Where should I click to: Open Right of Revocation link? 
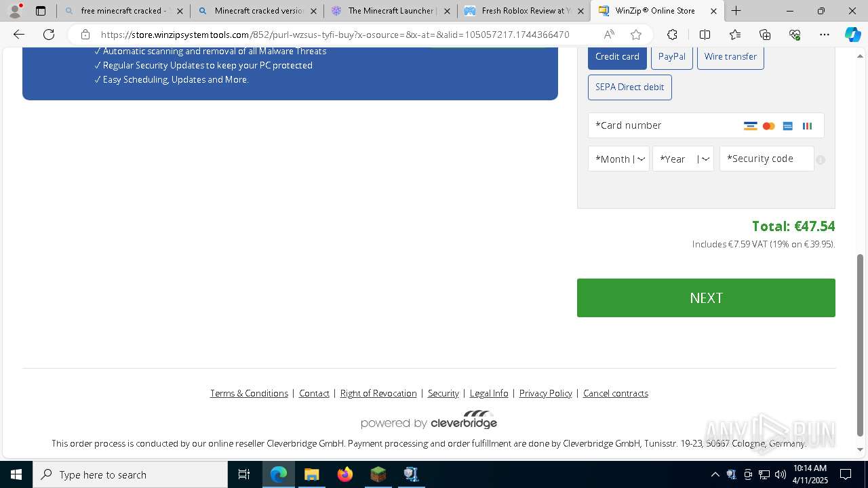click(x=378, y=393)
